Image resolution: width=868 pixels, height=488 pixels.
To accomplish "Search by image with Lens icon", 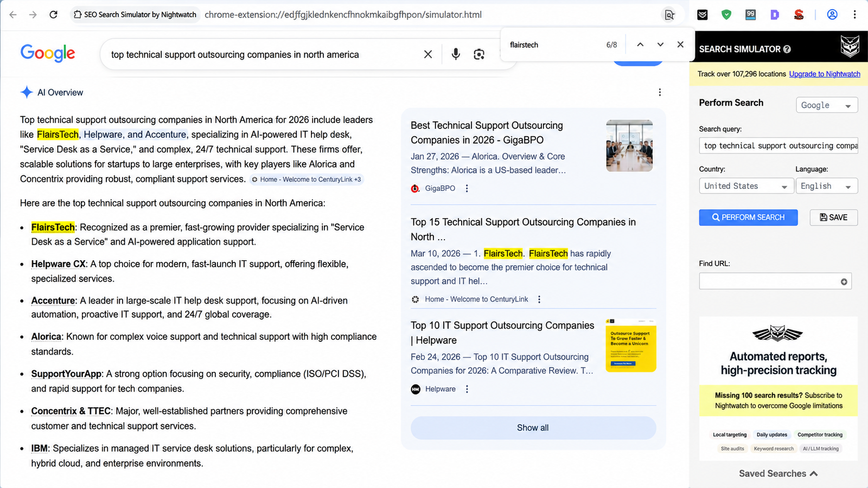I will click(x=479, y=54).
